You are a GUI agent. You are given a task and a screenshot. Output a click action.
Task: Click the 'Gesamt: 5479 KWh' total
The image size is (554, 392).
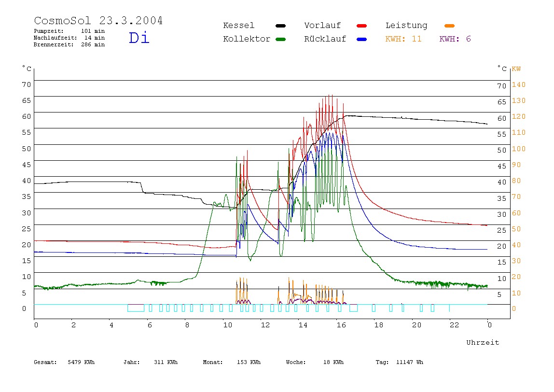pos(64,362)
